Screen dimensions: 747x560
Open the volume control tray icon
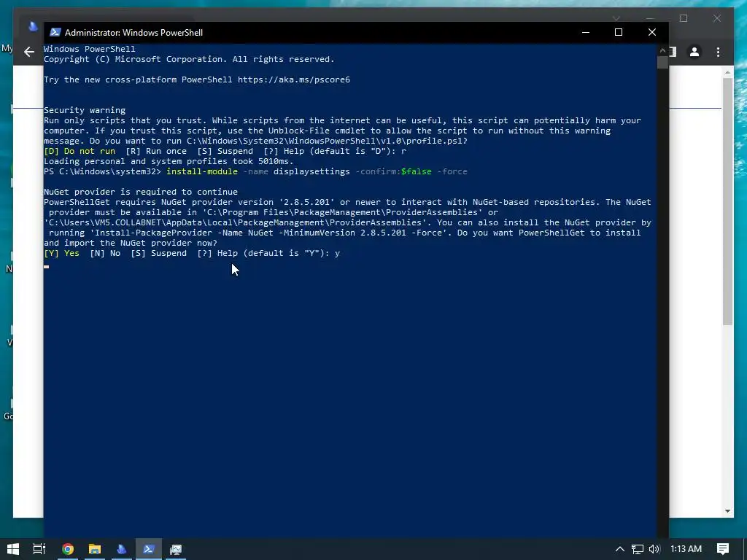[x=654, y=549]
